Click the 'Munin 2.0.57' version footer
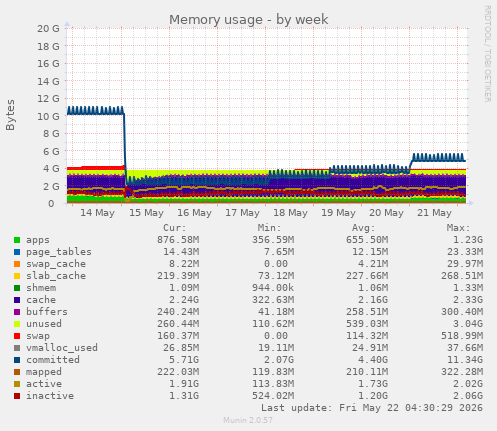 click(248, 420)
